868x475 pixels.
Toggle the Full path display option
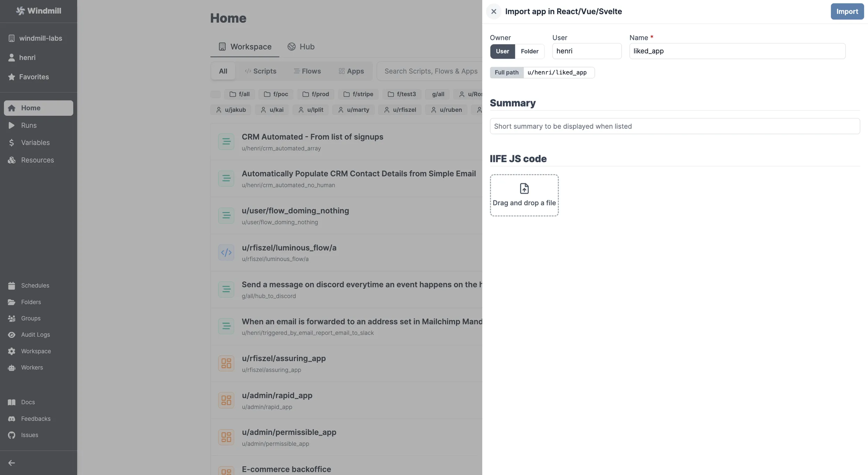507,72
